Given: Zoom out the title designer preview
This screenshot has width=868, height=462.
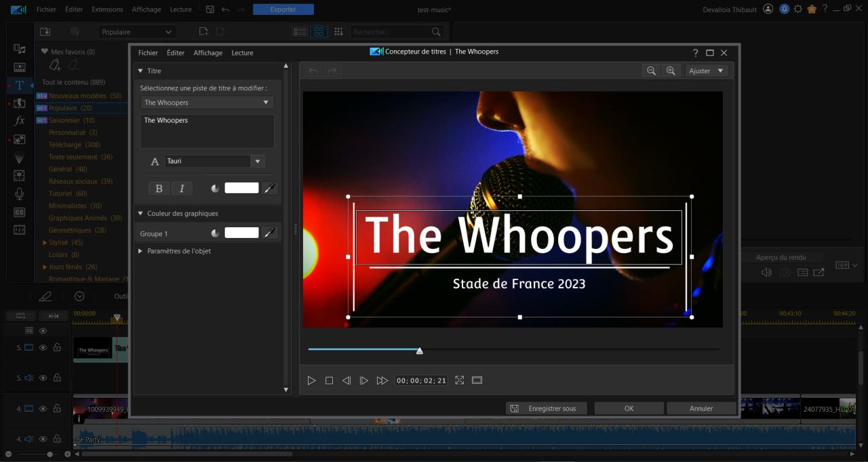Looking at the screenshot, I should [651, 71].
